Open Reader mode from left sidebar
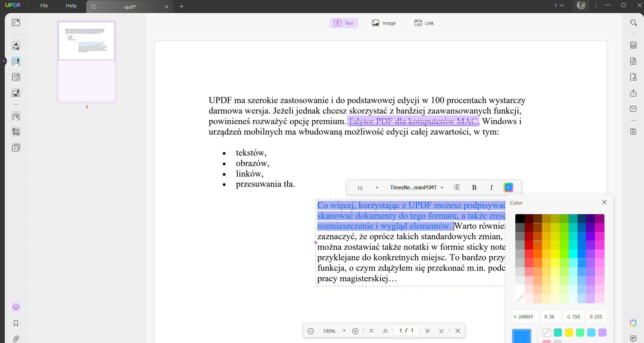644x343 pixels. (x=16, y=23)
